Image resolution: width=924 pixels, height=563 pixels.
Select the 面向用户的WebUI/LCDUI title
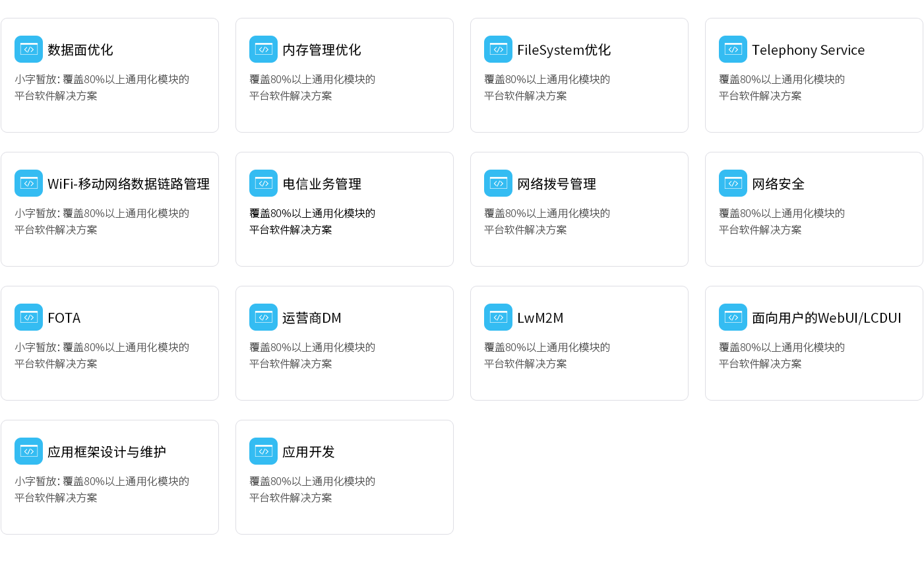point(826,318)
